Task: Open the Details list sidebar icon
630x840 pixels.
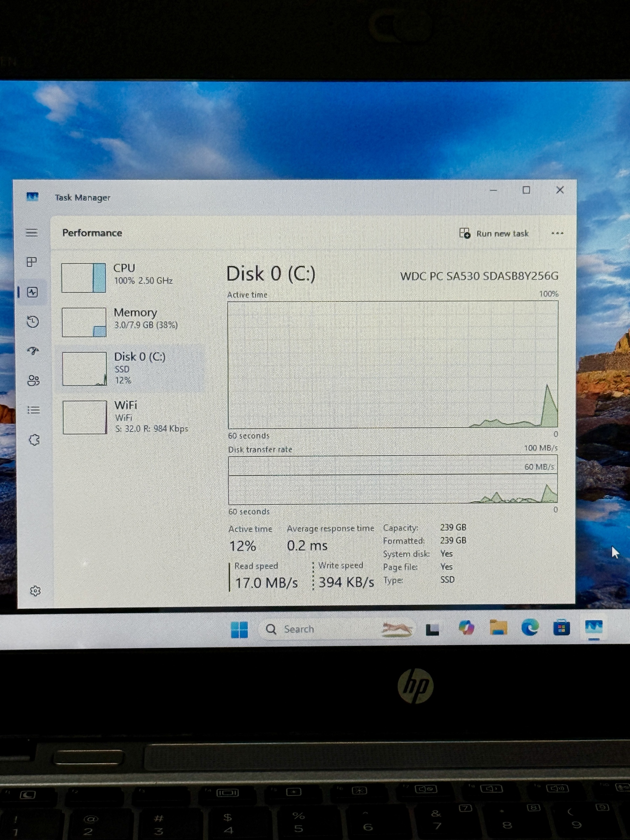Action: (33, 410)
